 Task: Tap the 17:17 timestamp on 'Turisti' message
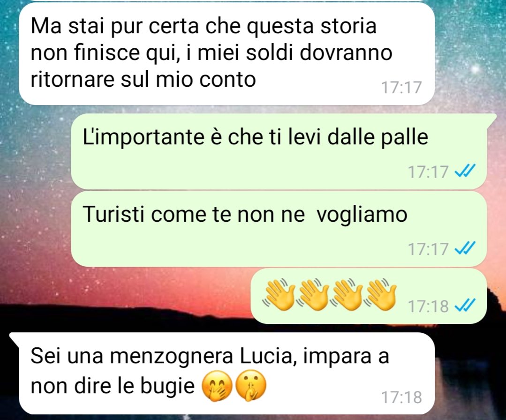428,249
